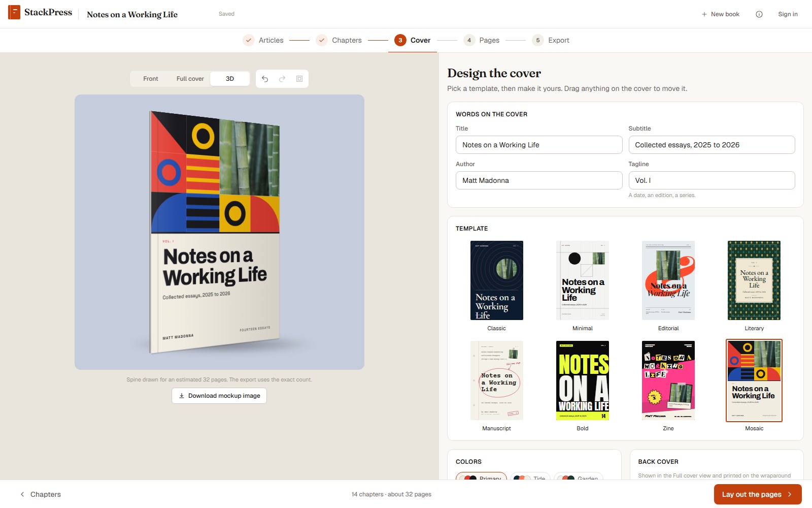This screenshot has width=812, height=508.
Task: Click Download mockup image button
Action: tap(219, 396)
